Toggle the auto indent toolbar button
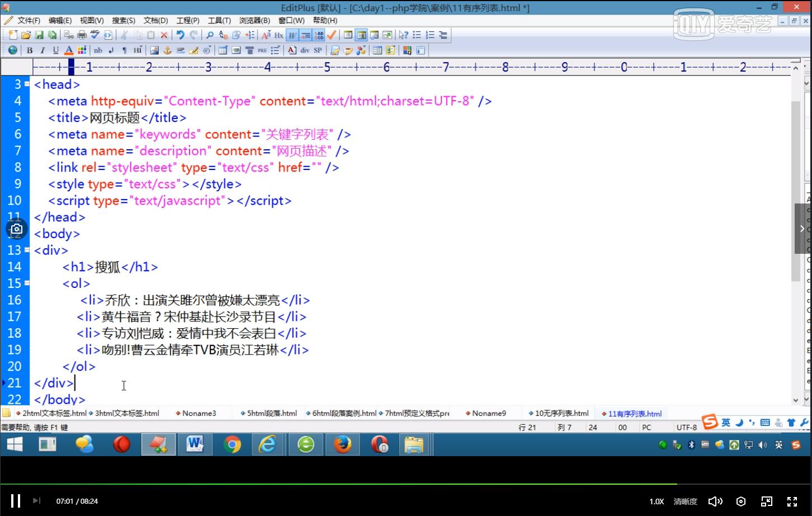The image size is (812, 516). (x=305, y=35)
